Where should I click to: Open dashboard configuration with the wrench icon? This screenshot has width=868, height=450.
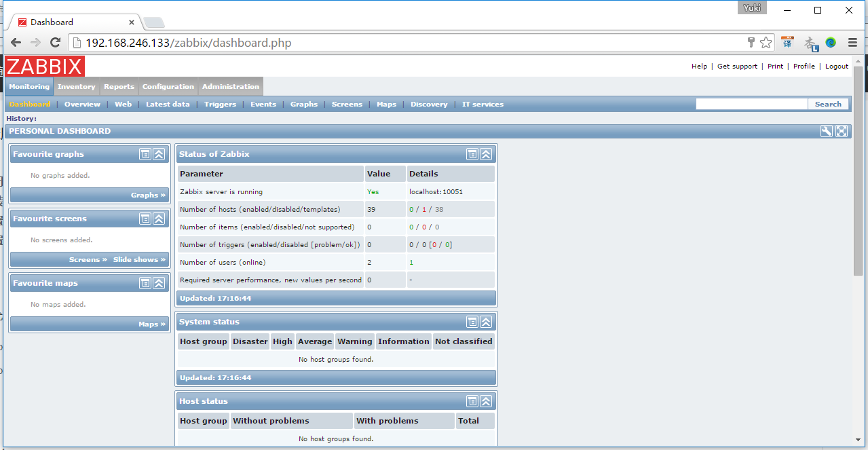[x=827, y=132]
